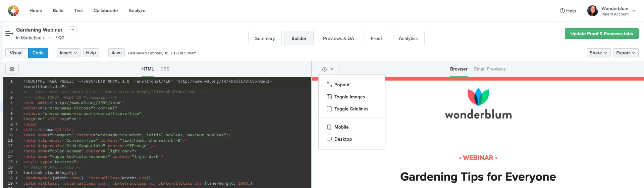Open the sidebar navigation arrow icon
This screenshot has height=188, width=644.
[x=9, y=34]
